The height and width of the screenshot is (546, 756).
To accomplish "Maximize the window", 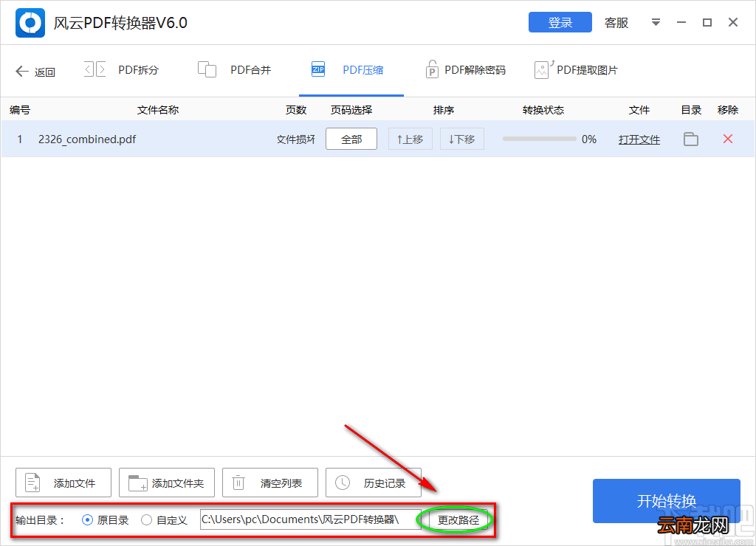I will (707, 22).
